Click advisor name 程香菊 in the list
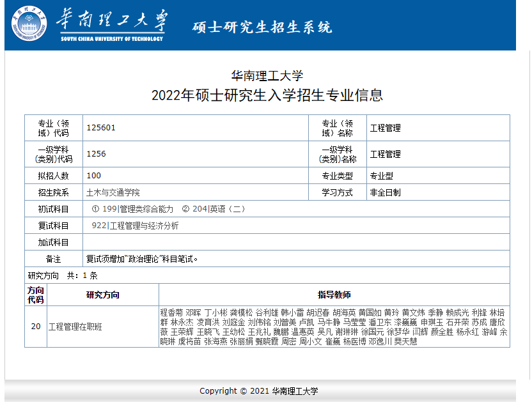Viewport: 532px width, 409px height. tap(171, 313)
